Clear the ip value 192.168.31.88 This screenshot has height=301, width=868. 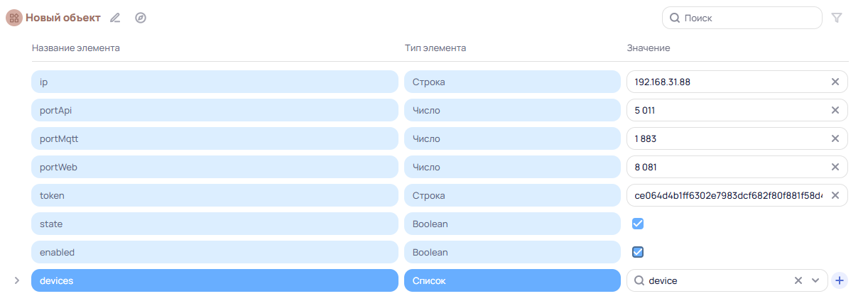tap(835, 82)
